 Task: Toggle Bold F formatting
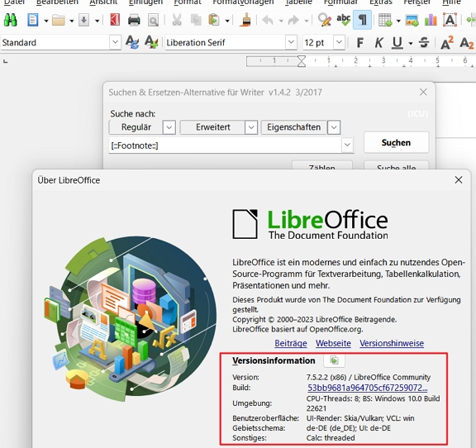(360, 43)
